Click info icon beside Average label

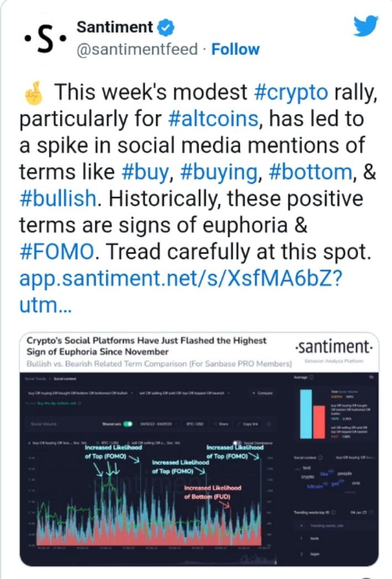[x=311, y=378]
